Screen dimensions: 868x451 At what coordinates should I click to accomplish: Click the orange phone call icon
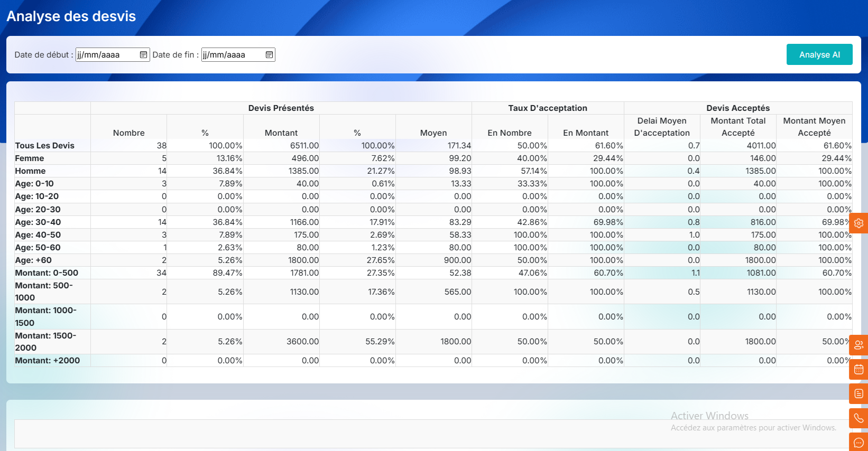coord(858,418)
